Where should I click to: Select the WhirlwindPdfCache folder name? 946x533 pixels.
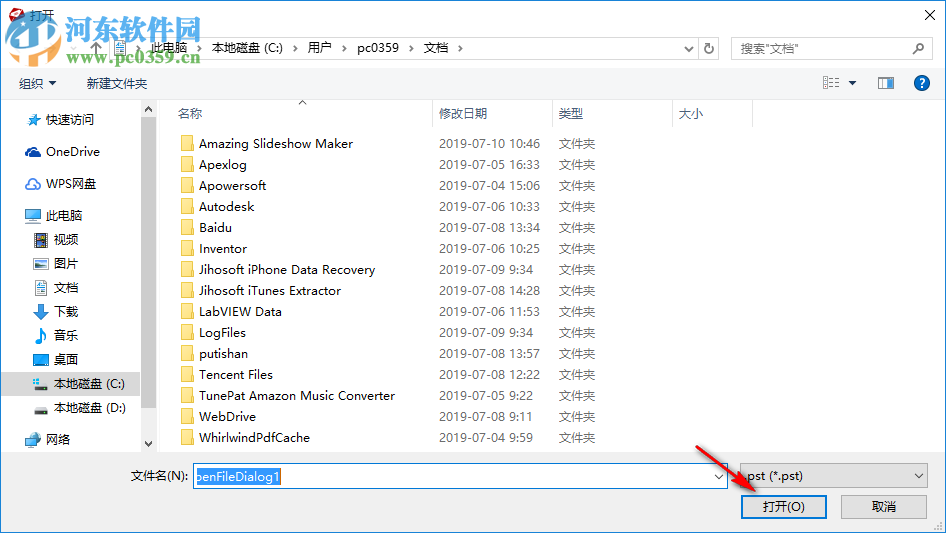coord(255,438)
